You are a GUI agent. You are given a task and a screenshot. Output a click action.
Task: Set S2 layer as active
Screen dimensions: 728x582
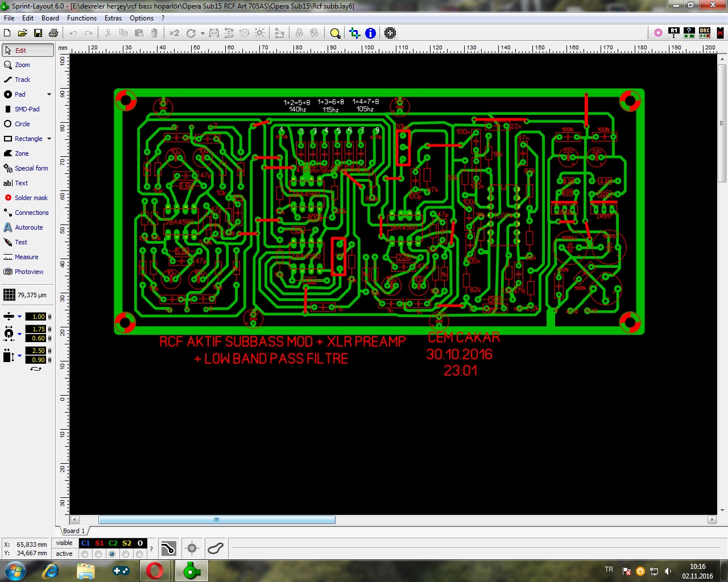pos(126,554)
